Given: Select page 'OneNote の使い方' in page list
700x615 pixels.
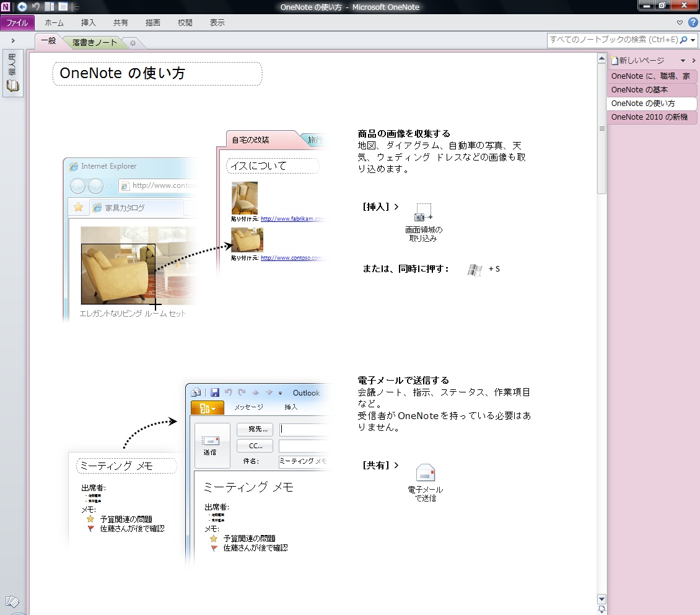Looking at the screenshot, I should click(651, 104).
